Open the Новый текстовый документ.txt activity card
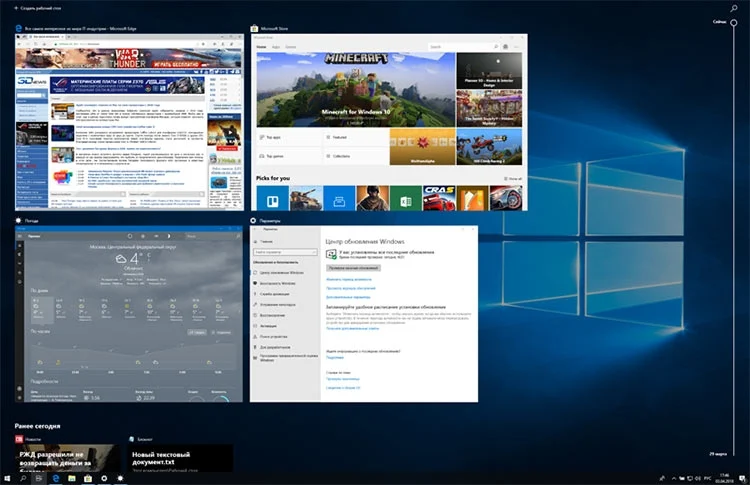The height and width of the screenshot is (485, 750). pyautogui.click(x=181, y=458)
